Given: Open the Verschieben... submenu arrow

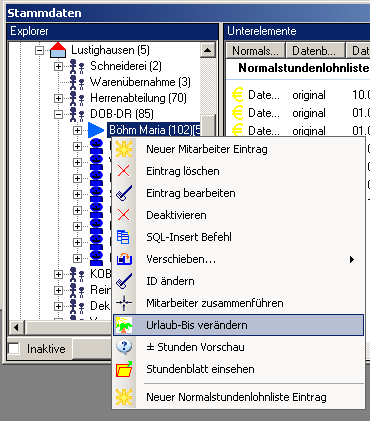Looking at the screenshot, I should pyautogui.click(x=352, y=259).
